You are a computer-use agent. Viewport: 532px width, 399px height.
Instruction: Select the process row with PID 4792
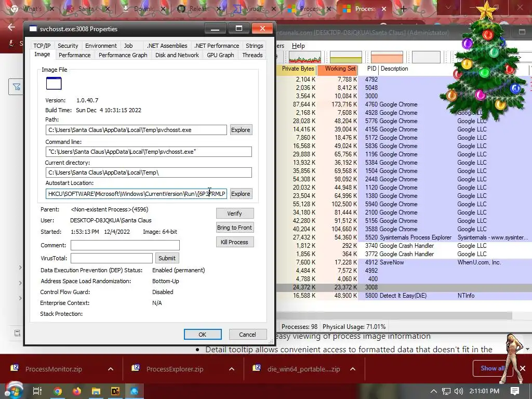click(404, 79)
